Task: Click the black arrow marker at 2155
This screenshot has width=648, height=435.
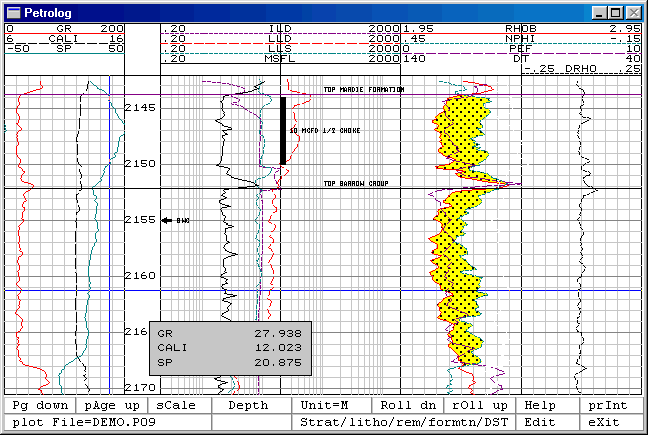Action: tap(167, 220)
